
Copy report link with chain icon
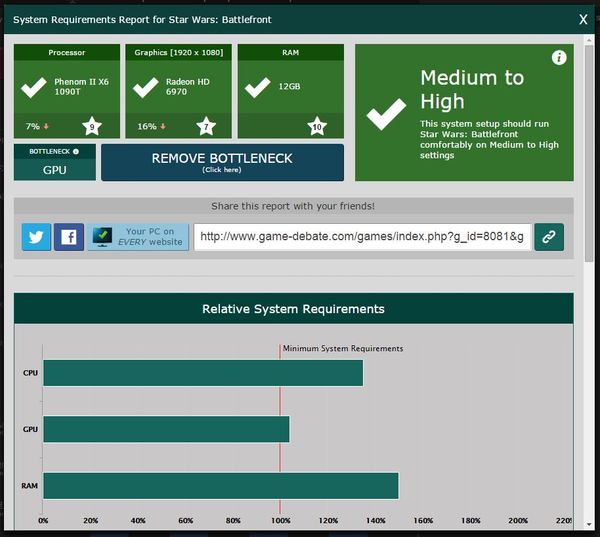(549, 237)
